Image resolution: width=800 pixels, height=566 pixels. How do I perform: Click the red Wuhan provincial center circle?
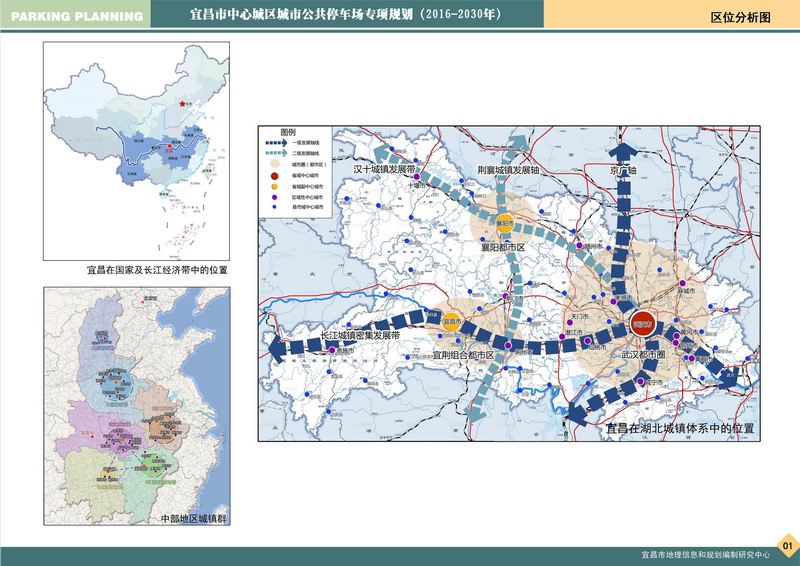[641, 325]
